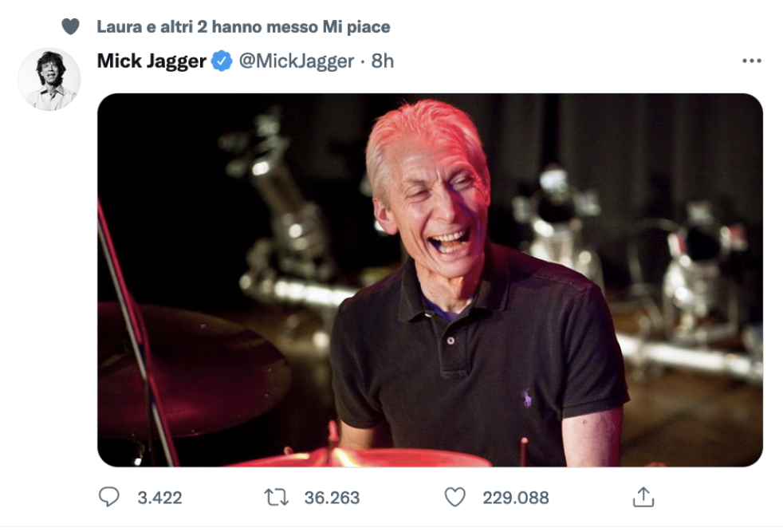Screen dimensions: 783x532
Task: Click the Mick Jagger display name
Action: (x=151, y=61)
